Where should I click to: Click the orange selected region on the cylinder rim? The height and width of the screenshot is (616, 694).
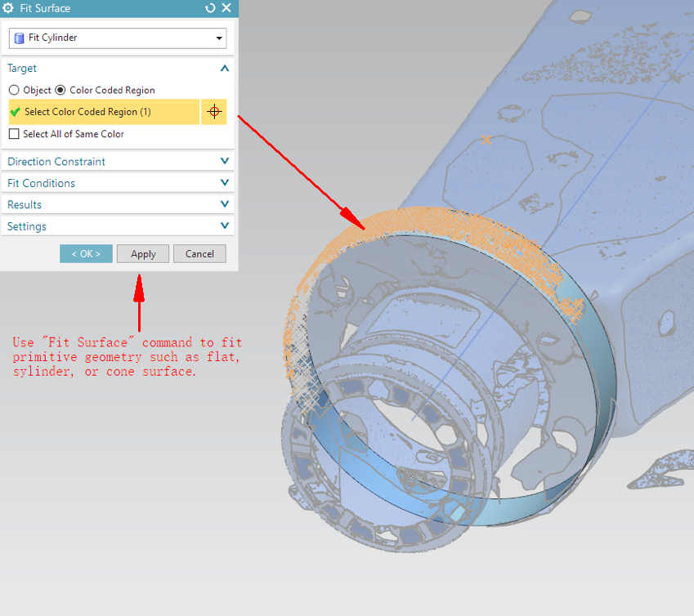pos(425,220)
